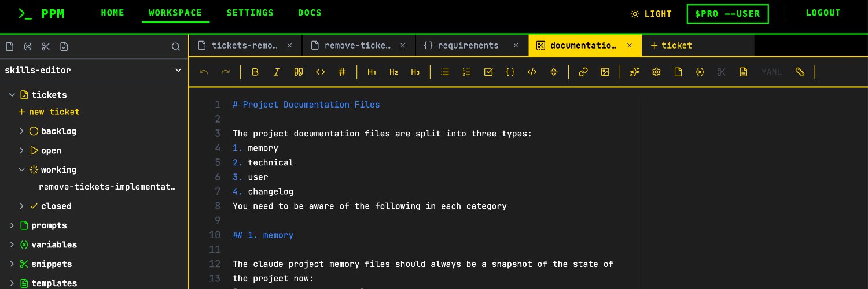The height and width of the screenshot is (289, 868).
Task: Open the SETTINGS nav item
Action: click(250, 13)
